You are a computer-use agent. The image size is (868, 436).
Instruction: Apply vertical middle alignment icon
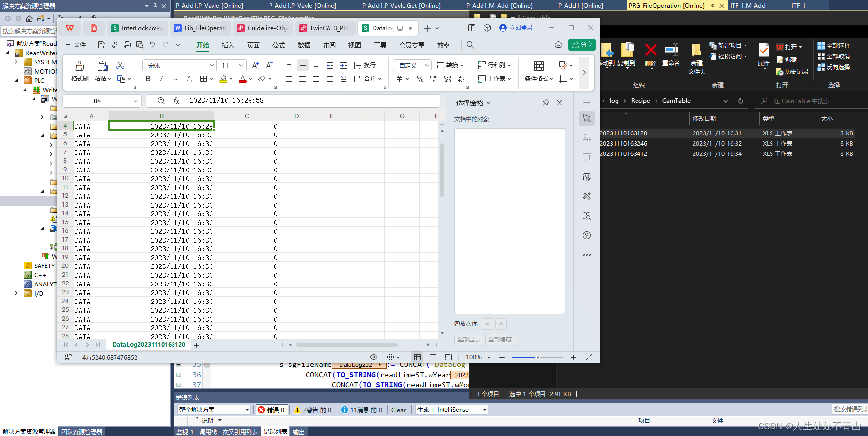click(x=302, y=65)
